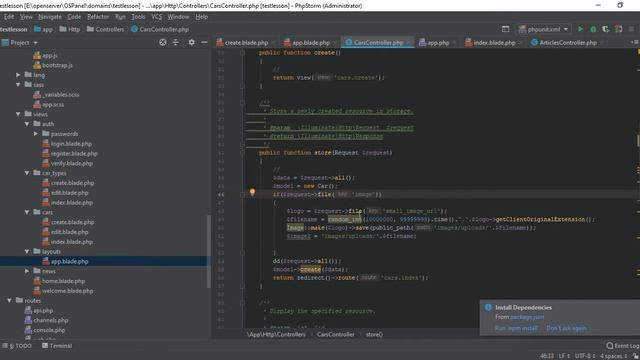Screen dimensions: 640x360
Task: Open package.json link in notification
Action: [527, 317]
